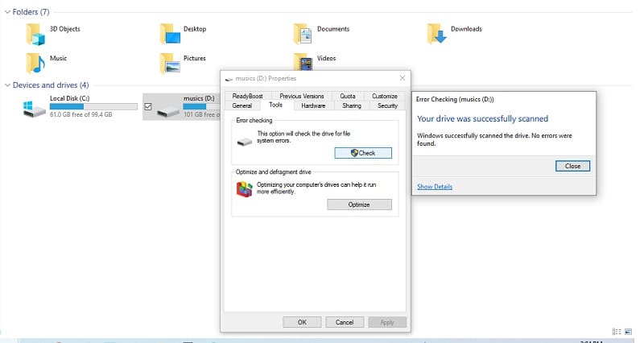Select the Music folder icon

tap(35, 63)
